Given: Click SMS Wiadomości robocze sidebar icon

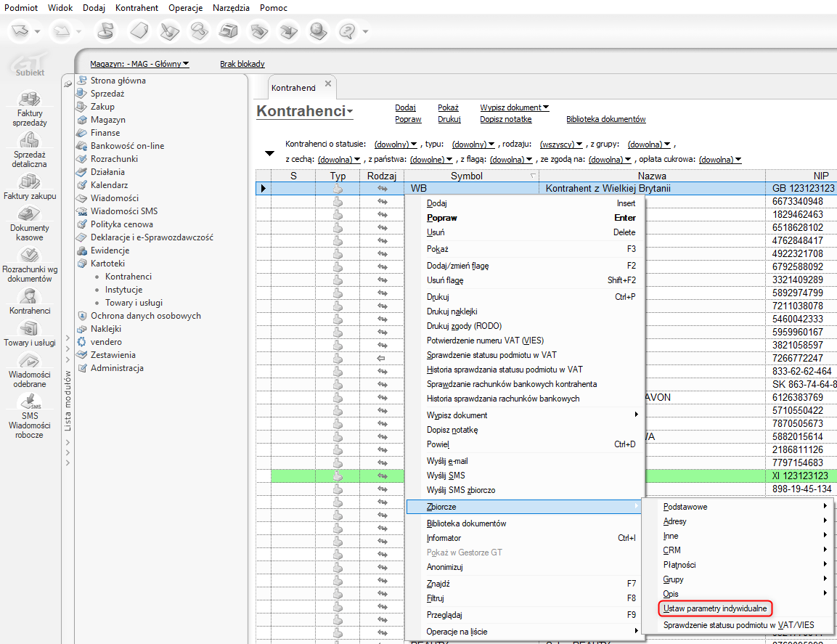Looking at the screenshot, I should [29, 402].
